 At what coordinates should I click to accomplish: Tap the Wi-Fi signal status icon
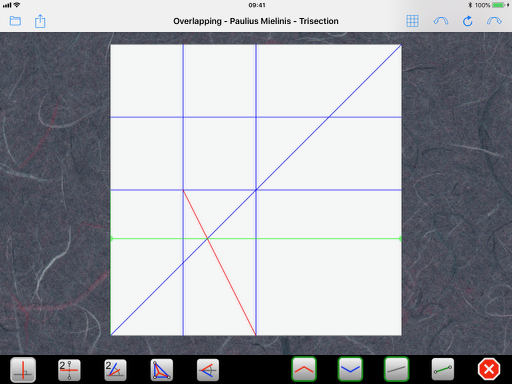[x=17, y=5]
